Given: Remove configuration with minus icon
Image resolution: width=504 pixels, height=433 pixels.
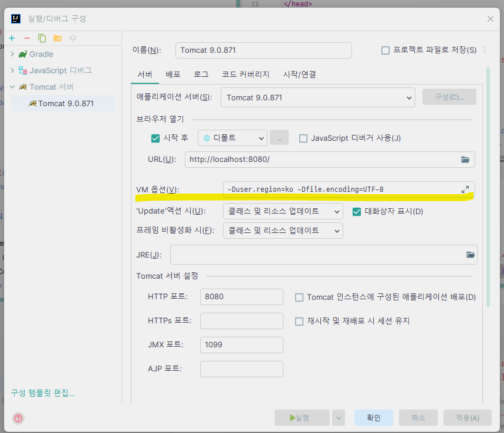Looking at the screenshot, I should 27,38.
